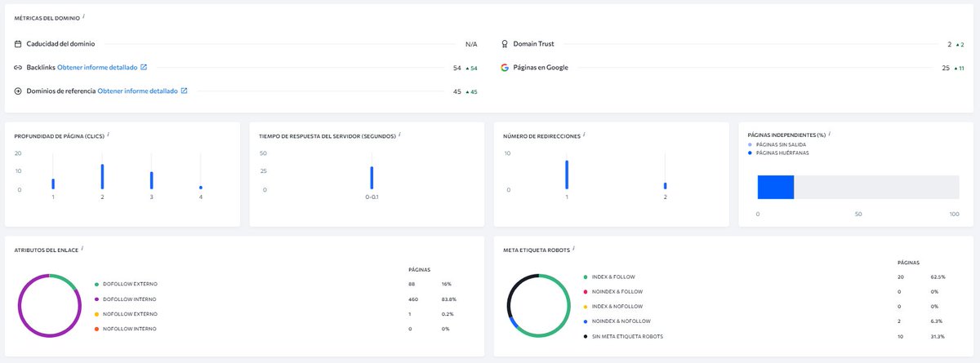The width and height of the screenshot is (980, 363).
Task: Click the Sin meta etiqueta robots label
Action: tap(627, 336)
